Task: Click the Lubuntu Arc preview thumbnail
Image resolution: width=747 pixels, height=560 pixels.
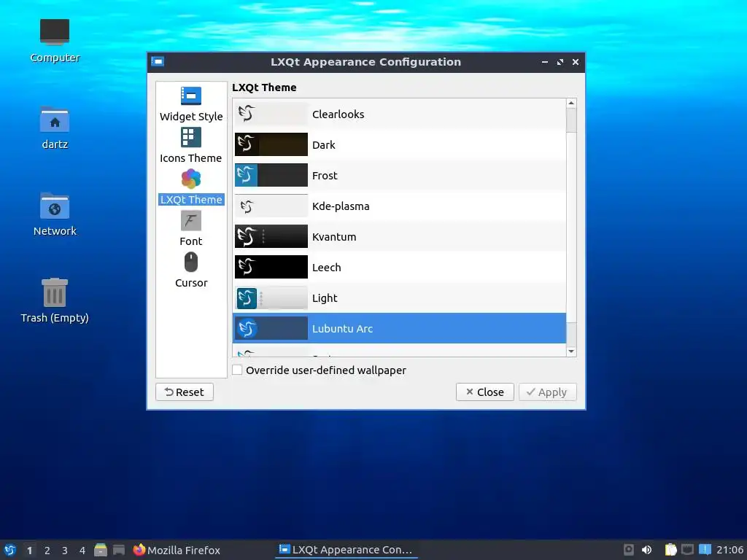Action: [271, 329]
